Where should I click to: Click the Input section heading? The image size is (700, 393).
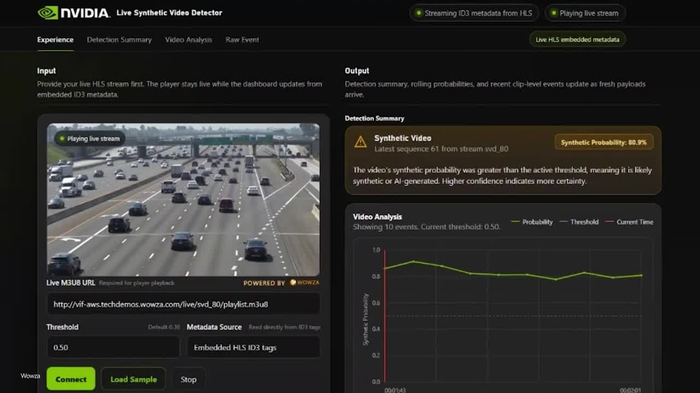pos(46,71)
